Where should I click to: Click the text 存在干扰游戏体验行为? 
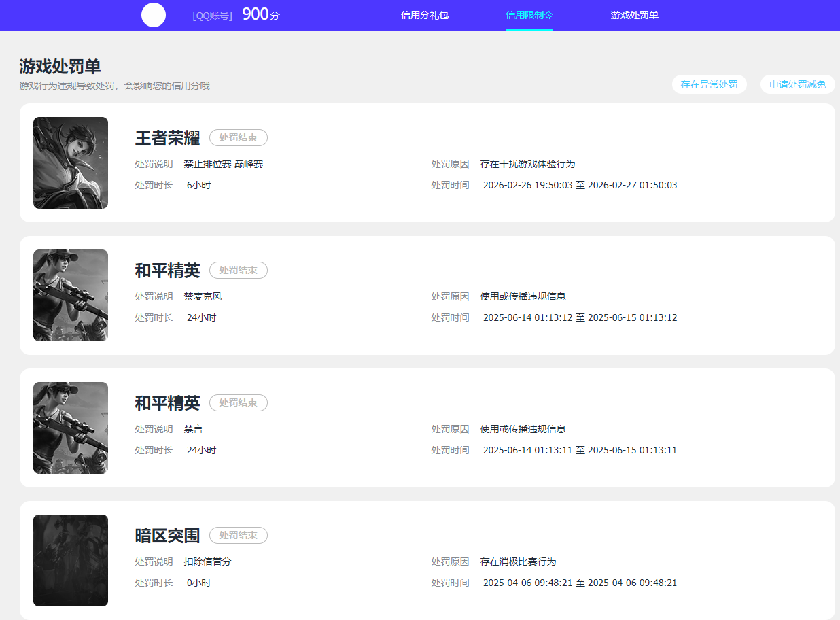pos(528,165)
